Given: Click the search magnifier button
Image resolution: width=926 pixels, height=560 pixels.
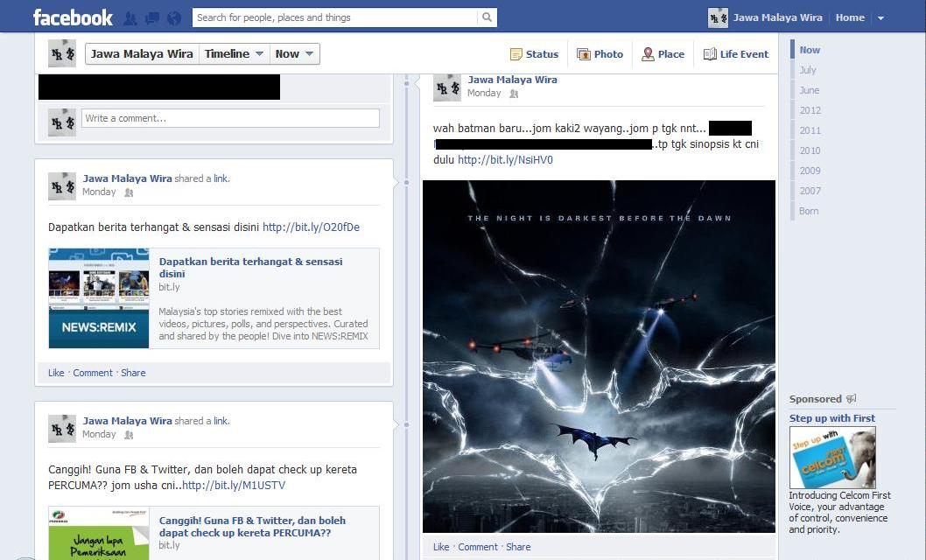Looking at the screenshot, I should (x=488, y=17).
